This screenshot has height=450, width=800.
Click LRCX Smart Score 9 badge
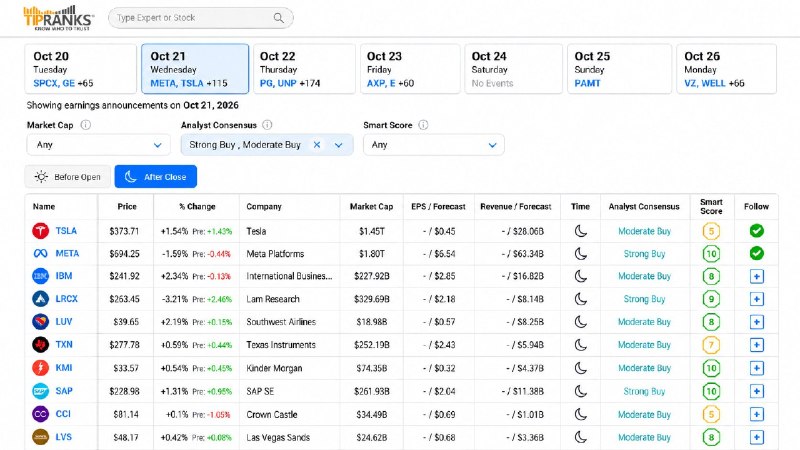coord(711,299)
